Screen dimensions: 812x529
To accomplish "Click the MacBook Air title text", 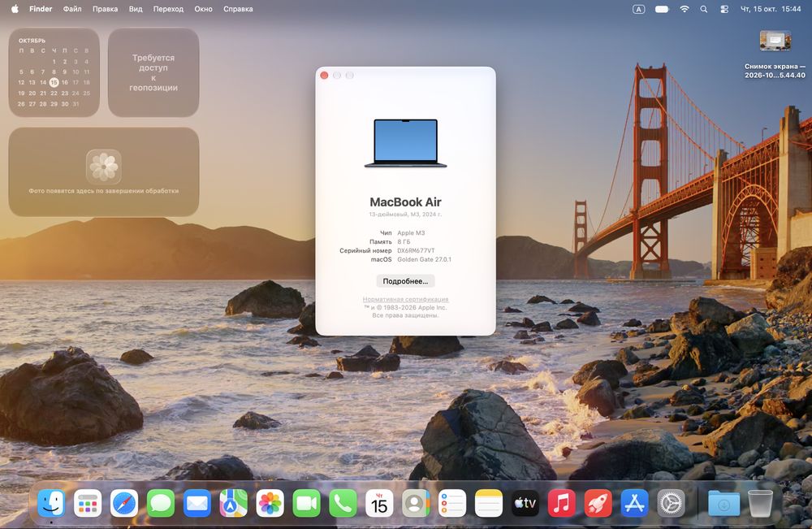I will pyautogui.click(x=405, y=202).
